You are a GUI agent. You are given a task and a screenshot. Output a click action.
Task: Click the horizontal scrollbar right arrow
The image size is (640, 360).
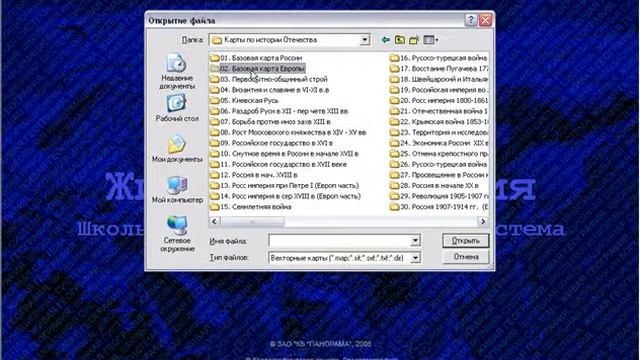(x=483, y=221)
